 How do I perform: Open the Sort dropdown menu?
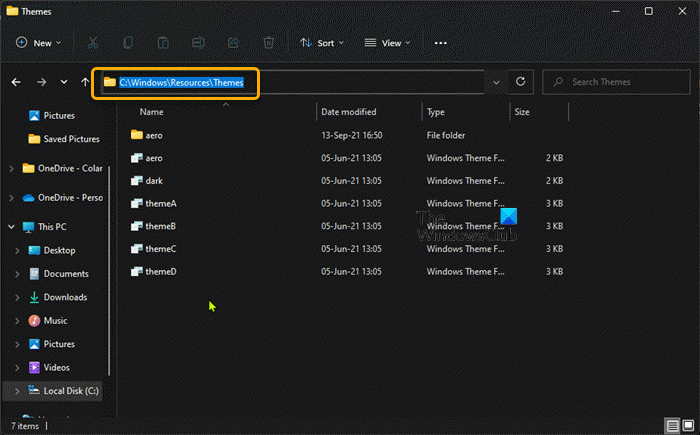(321, 43)
